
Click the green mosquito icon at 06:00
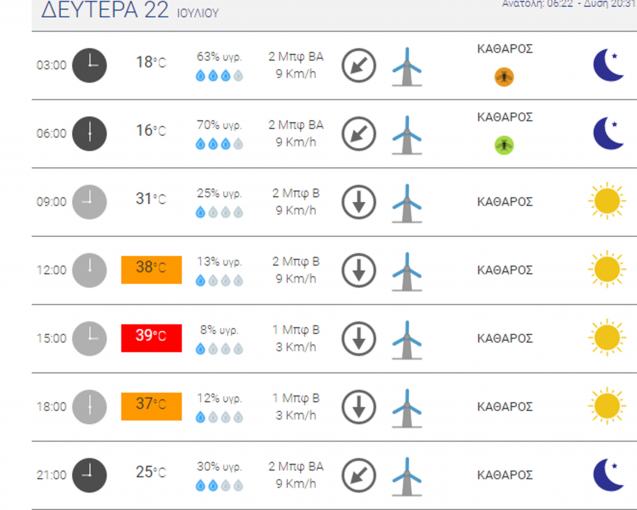click(504, 145)
